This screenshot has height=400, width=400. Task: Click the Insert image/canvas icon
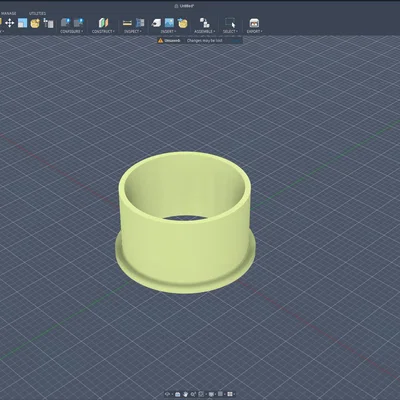(169, 23)
